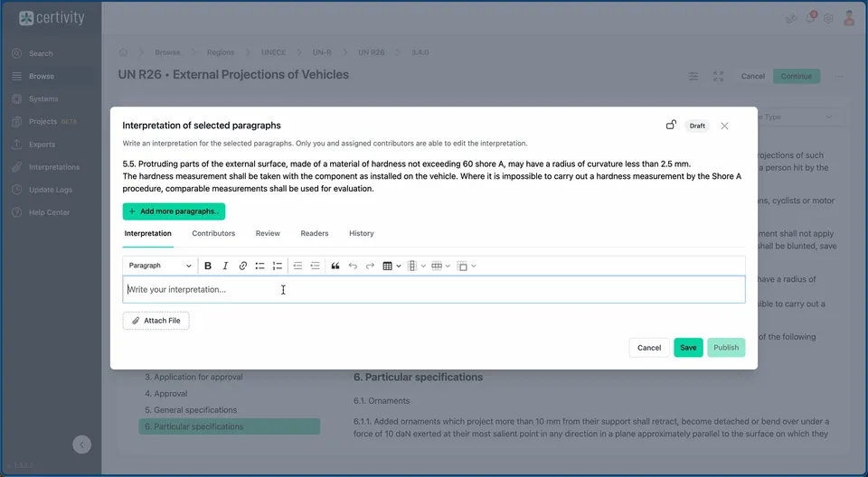Click into the interpretation text field
Screen dimensions: 868x477
pyautogui.click(x=434, y=290)
